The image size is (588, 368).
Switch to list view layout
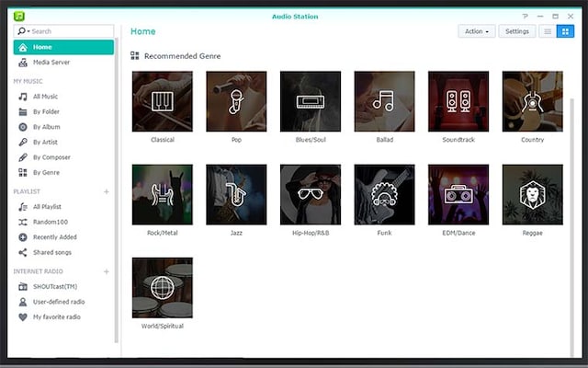[548, 31]
